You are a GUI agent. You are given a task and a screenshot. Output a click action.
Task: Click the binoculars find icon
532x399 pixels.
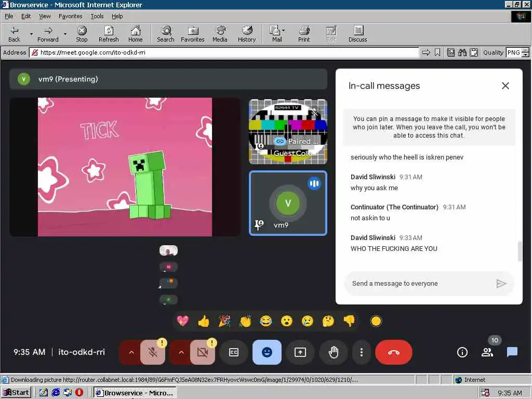tap(462, 52)
